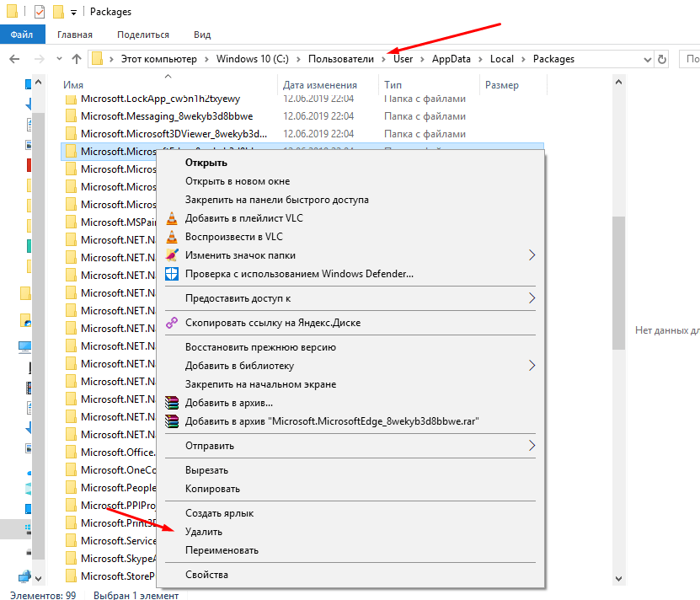Select the folder icon of the Microsoft.StoreP… row
700x600 pixels.
click(71, 576)
